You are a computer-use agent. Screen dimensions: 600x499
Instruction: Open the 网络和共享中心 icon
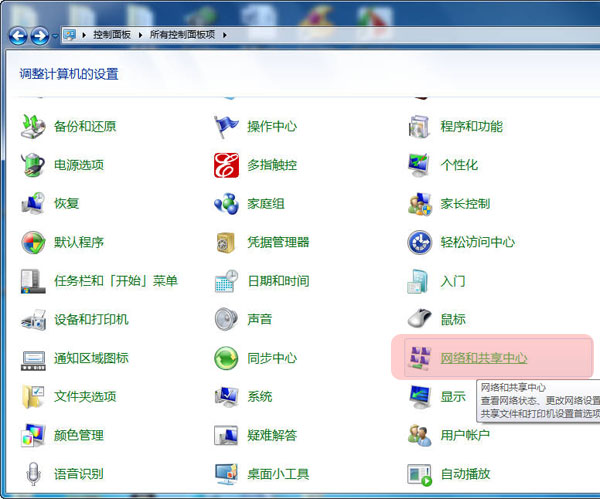click(x=420, y=358)
